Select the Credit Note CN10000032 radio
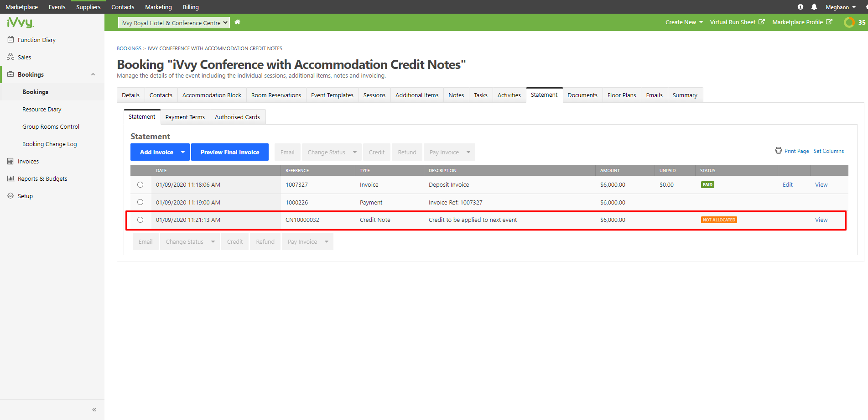 pos(140,220)
